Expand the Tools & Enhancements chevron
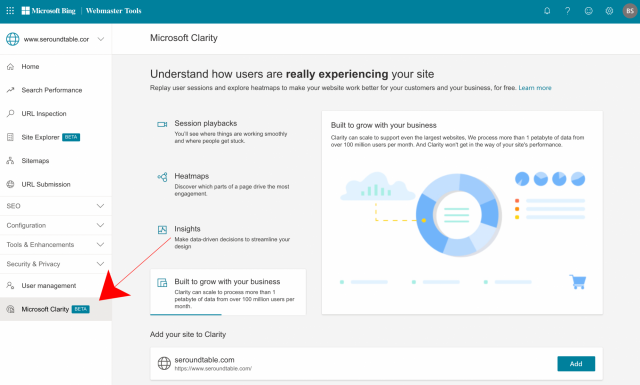 [x=100, y=244]
